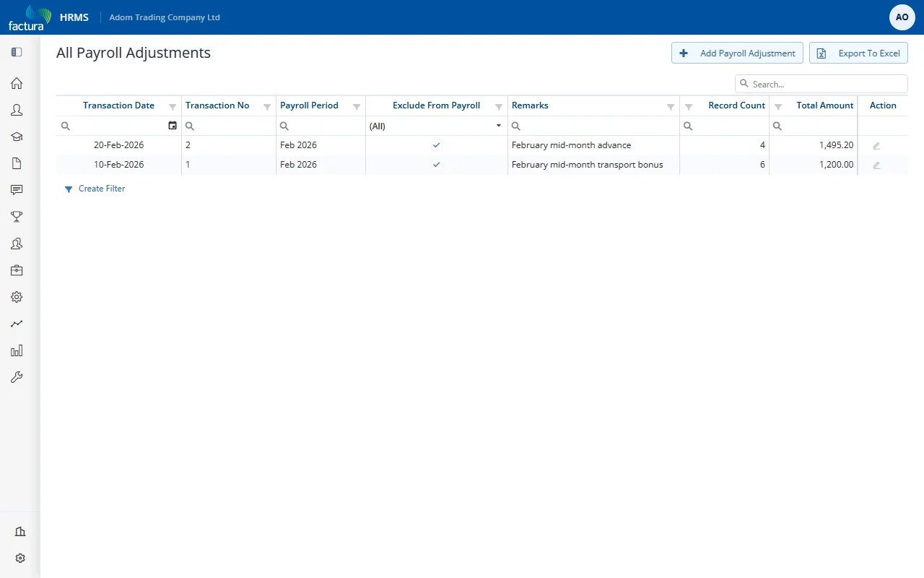The height and width of the screenshot is (578, 924).
Task: Open the user group sidebar icon
Action: [17, 243]
